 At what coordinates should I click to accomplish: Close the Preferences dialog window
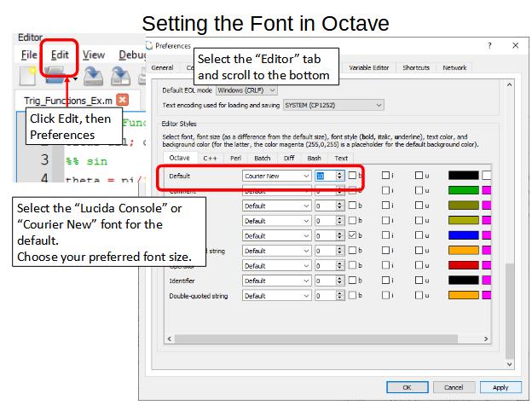click(x=515, y=45)
